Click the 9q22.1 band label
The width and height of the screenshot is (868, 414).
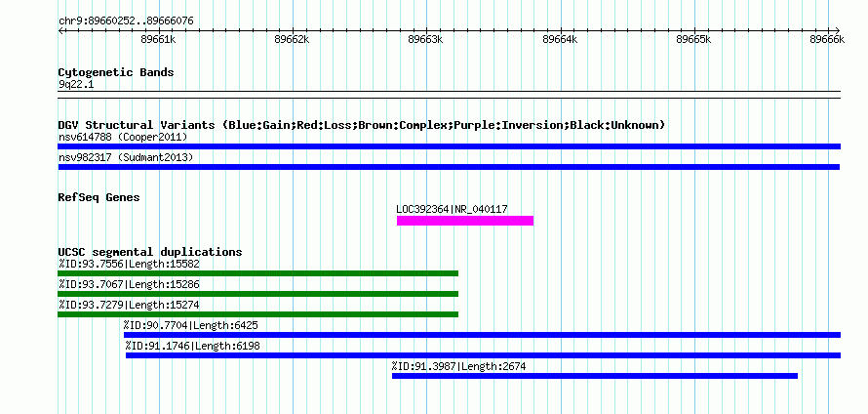pos(74,84)
